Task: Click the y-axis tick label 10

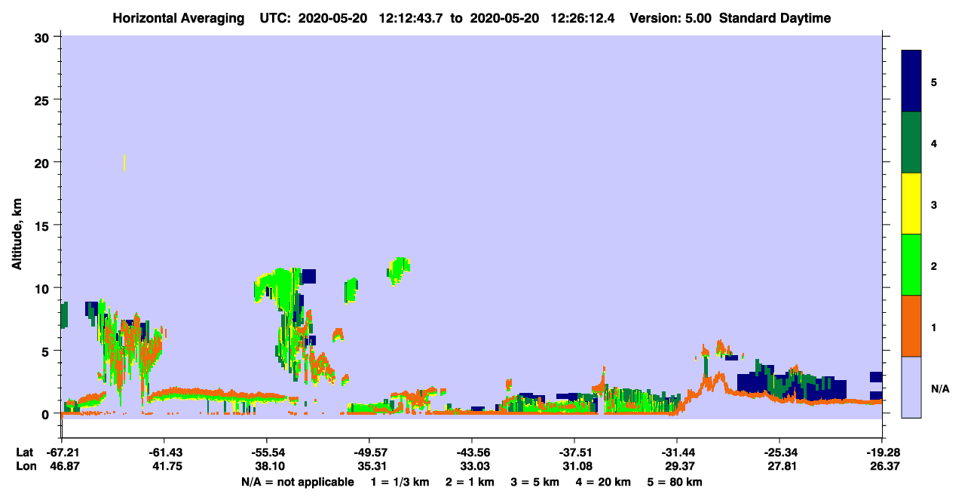Action: (43, 288)
